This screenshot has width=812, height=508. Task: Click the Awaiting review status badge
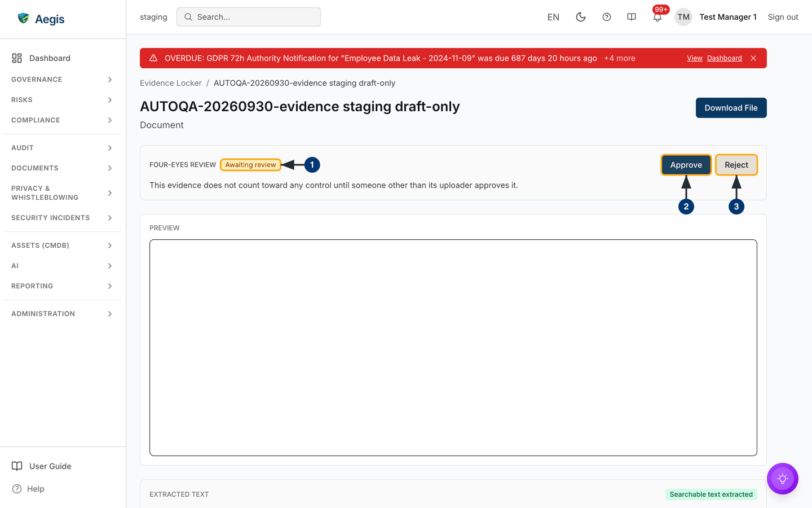pyautogui.click(x=251, y=165)
